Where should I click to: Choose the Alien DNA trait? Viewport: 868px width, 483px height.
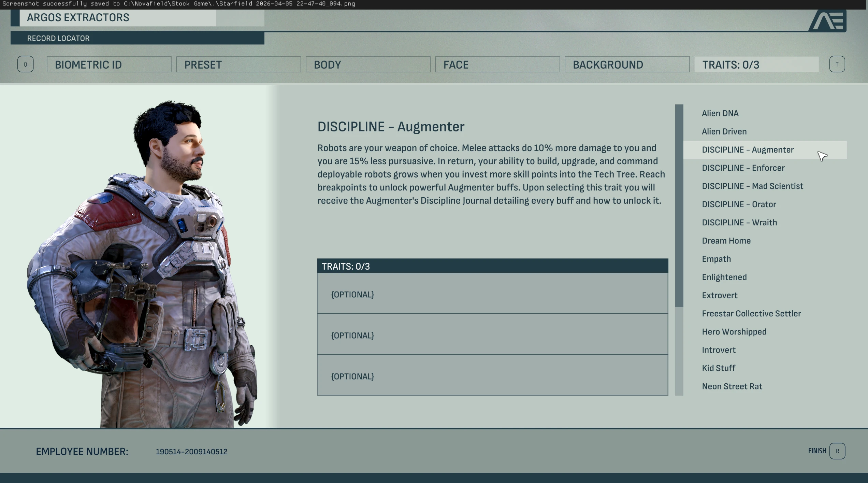pyautogui.click(x=765, y=113)
